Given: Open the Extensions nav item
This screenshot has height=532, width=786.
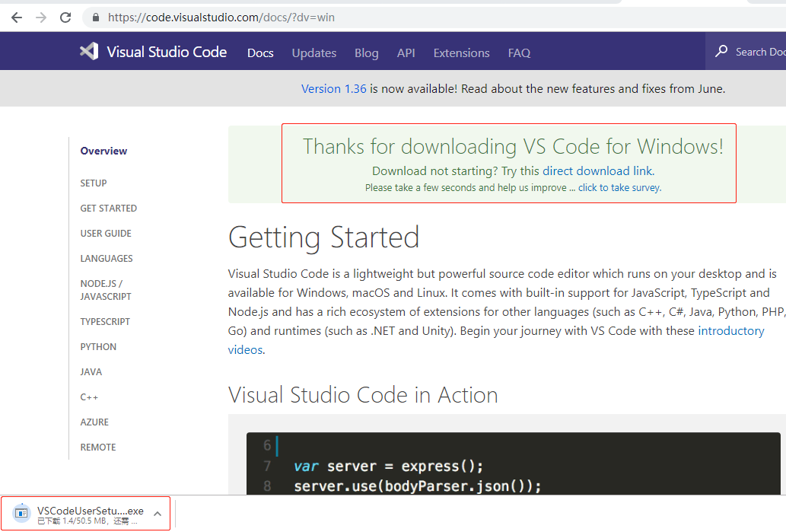Looking at the screenshot, I should [461, 53].
